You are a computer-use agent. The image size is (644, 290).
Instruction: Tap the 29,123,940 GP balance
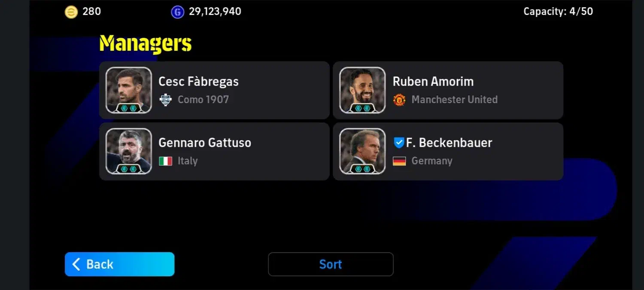215,12
